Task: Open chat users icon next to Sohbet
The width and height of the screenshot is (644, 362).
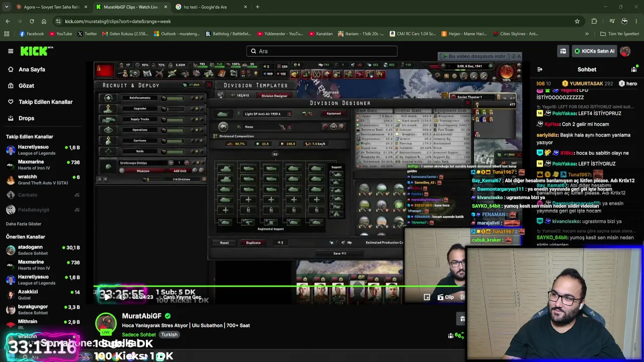Action: tap(634, 69)
